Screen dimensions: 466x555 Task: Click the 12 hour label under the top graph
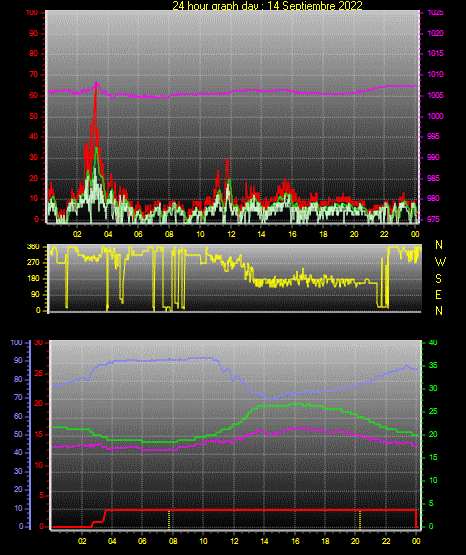click(231, 234)
